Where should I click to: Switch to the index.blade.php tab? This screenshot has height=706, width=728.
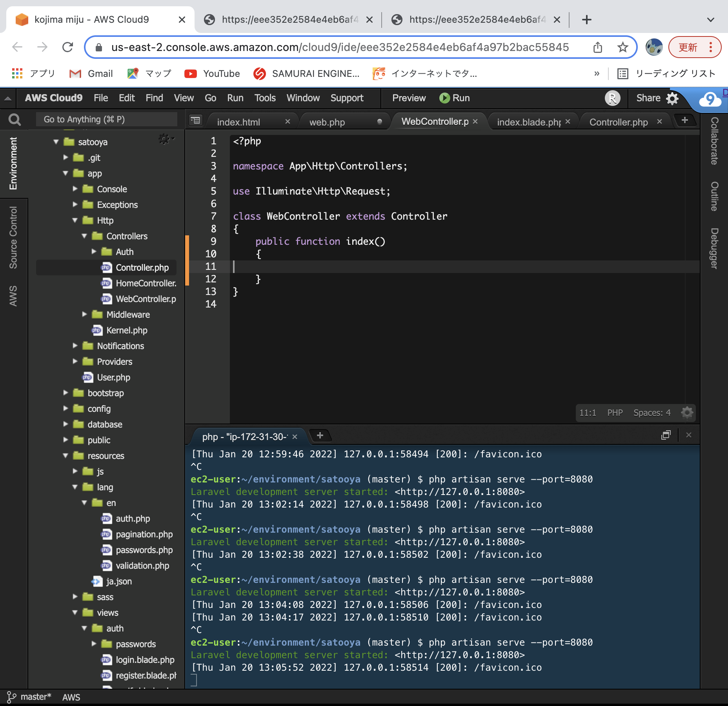(529, 122)
